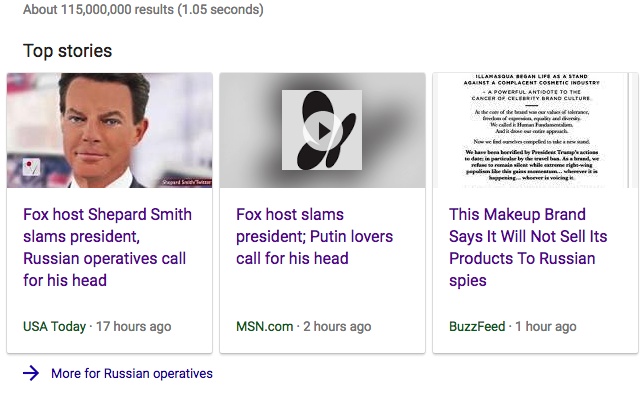Open headline 'Fox host slams president; Putin lovers'
The height and width of the screenshot is (400, 640).
click(x=314, y=236)
